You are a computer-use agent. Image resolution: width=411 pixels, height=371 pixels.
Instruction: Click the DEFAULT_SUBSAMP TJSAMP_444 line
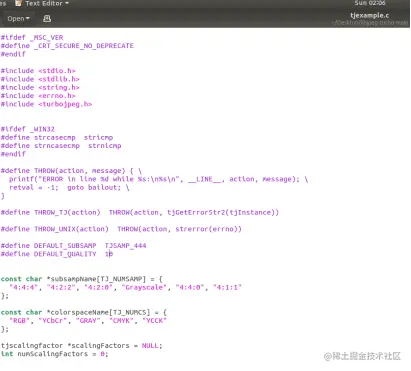pos(73,246)
